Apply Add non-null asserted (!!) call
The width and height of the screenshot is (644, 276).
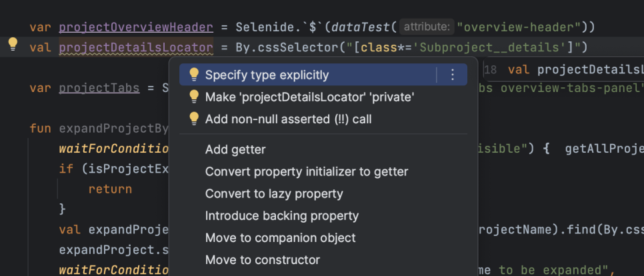click(x=288, y=119)
